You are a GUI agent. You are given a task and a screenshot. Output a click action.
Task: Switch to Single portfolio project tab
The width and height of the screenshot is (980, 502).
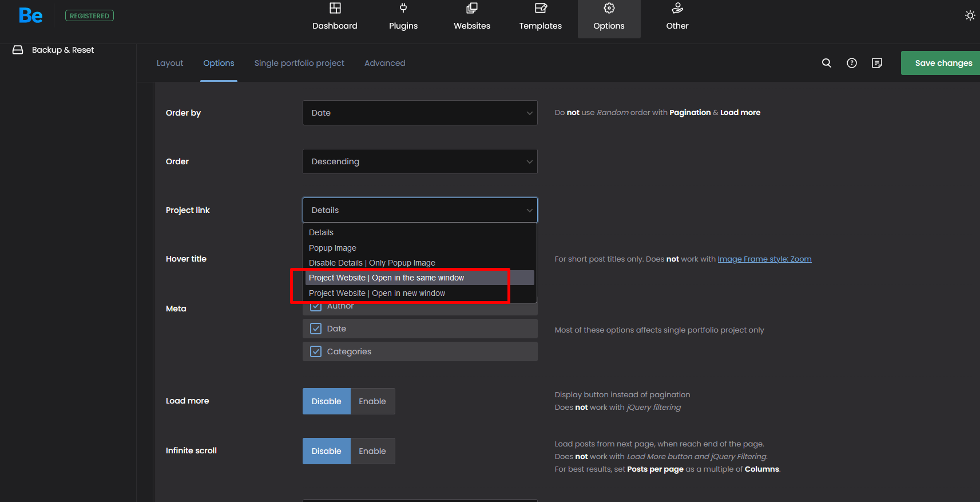[x=299, y=63]
